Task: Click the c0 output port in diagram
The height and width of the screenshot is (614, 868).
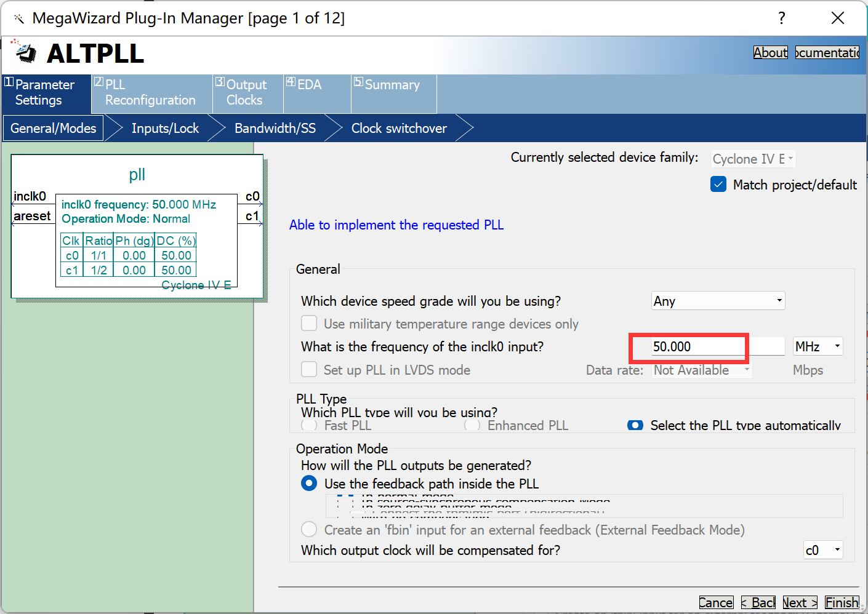Action: tap(252, 196)
